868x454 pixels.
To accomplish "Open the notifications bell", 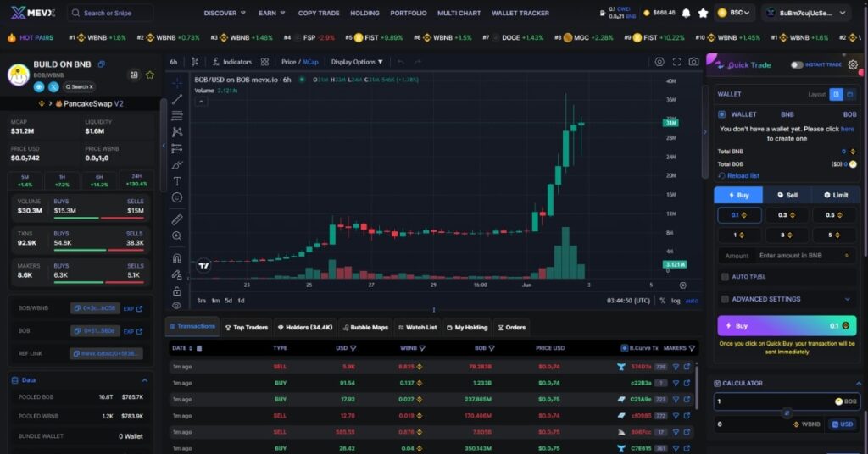I will 686,13.
